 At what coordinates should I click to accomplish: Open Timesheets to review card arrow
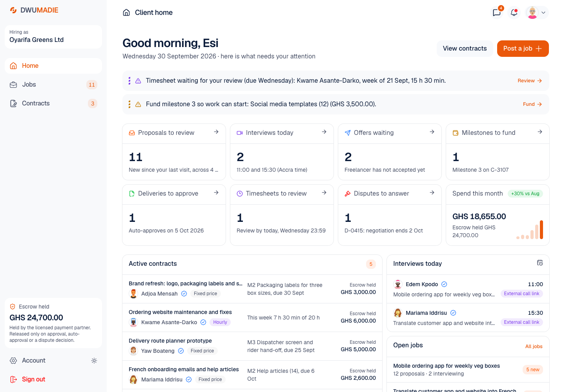[x=324, y=192]
